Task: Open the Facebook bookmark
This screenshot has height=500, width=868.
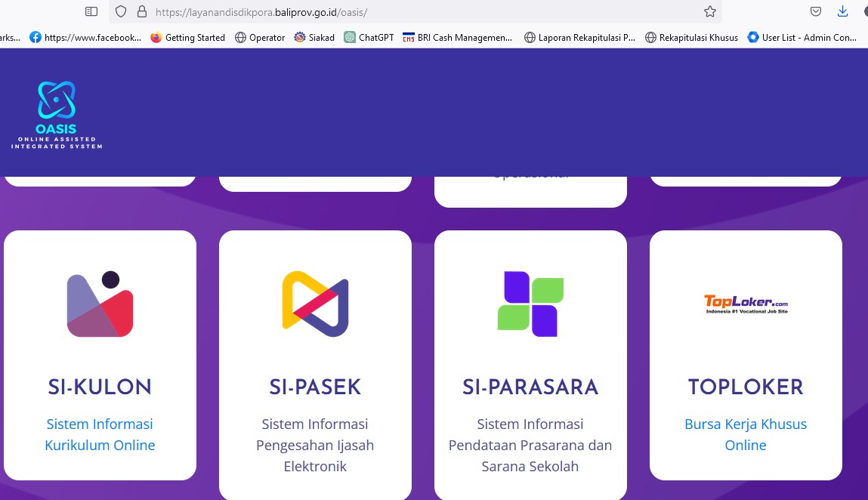Action: (85, 37)
